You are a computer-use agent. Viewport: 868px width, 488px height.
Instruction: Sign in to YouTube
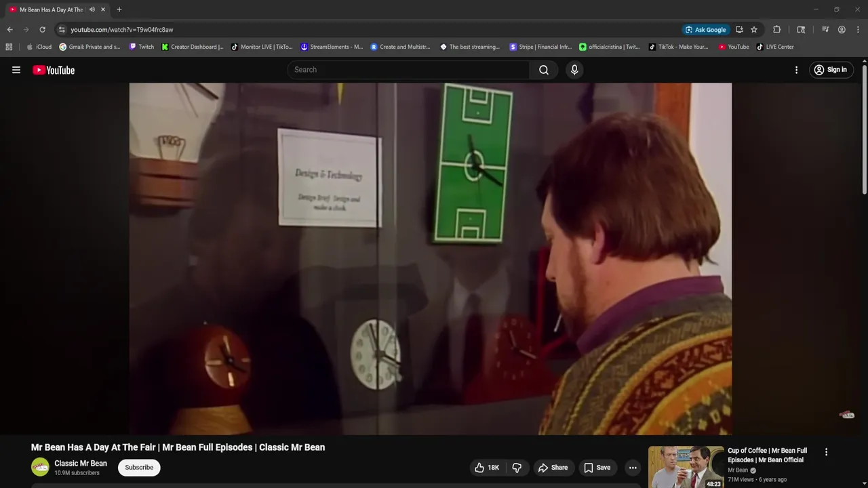click(831, 70)
